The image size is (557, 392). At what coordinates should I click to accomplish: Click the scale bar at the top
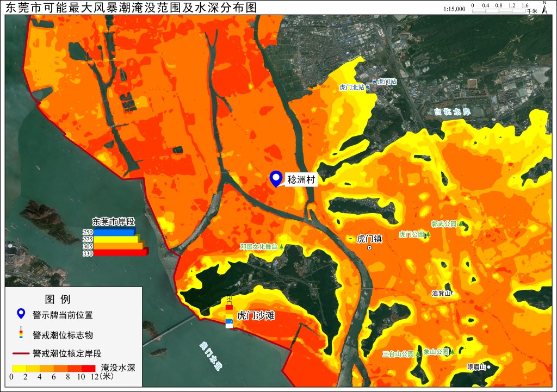pos(499,11)
